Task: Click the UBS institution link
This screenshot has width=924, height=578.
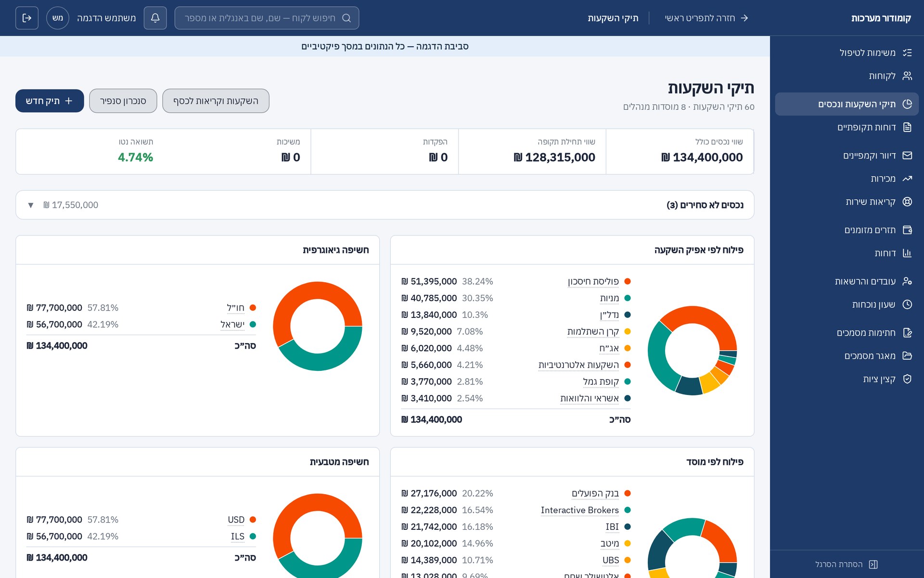Action: (611, 560)
